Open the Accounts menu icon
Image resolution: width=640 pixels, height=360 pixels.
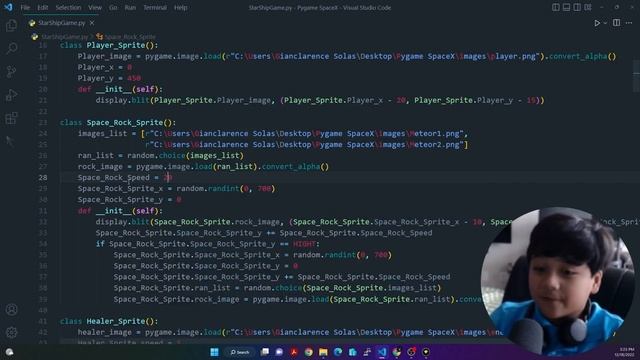coord(11,309)
